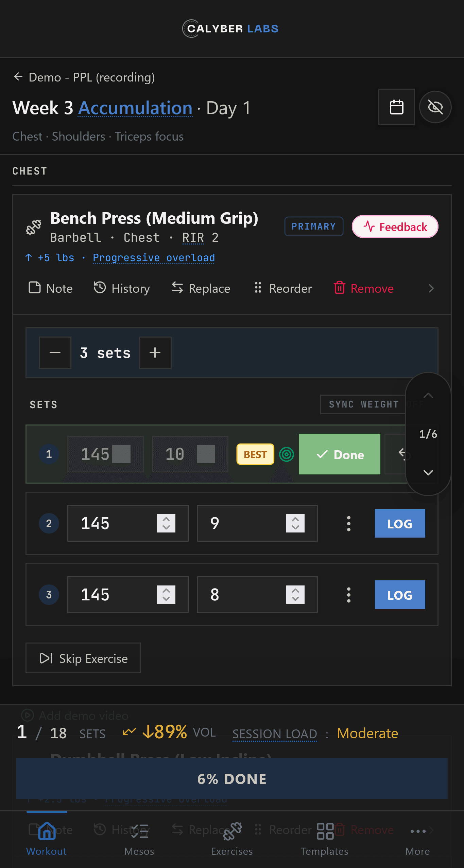
Task: Click the 89% VOL trend indicator
Action: point(169,732)
